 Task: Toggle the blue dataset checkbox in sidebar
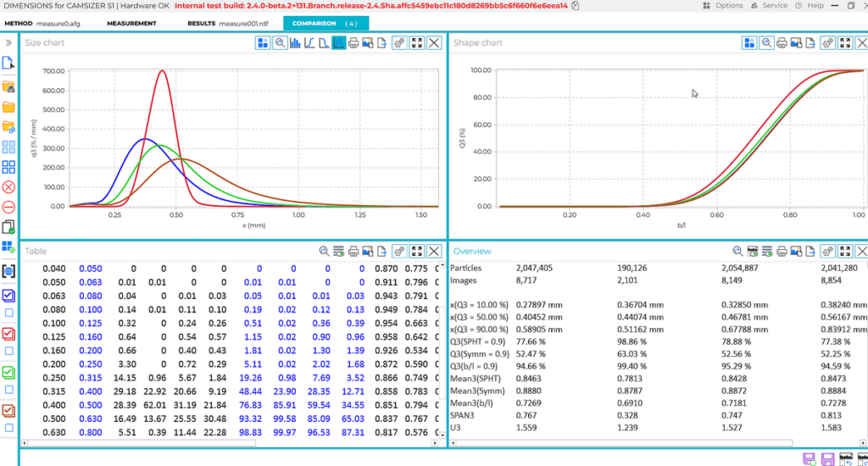pyautogui.click(x=8, y=295)
